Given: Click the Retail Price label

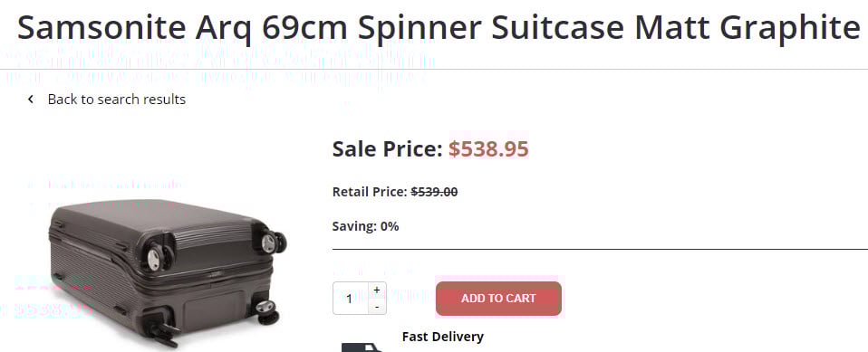Looking at the screenshot, I should point(370,192).
